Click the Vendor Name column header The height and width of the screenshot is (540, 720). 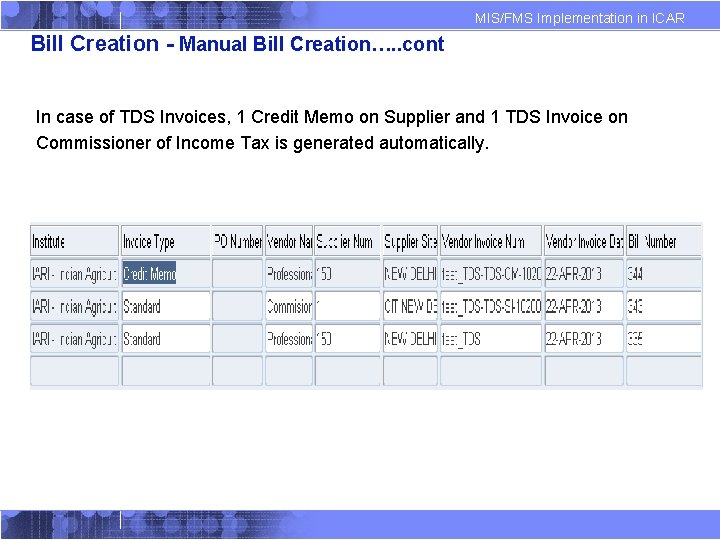tap(289, 241)
